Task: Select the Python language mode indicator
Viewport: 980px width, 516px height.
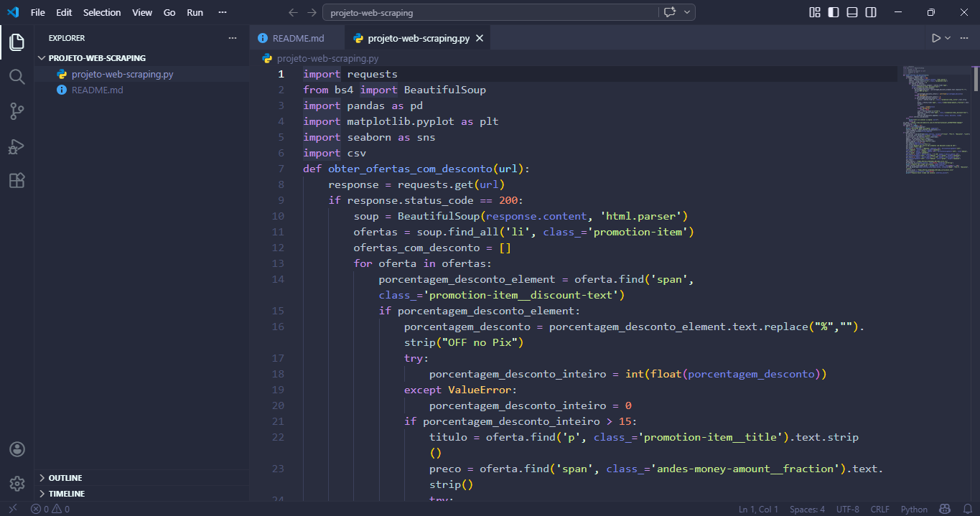Action: pos(913,509)
